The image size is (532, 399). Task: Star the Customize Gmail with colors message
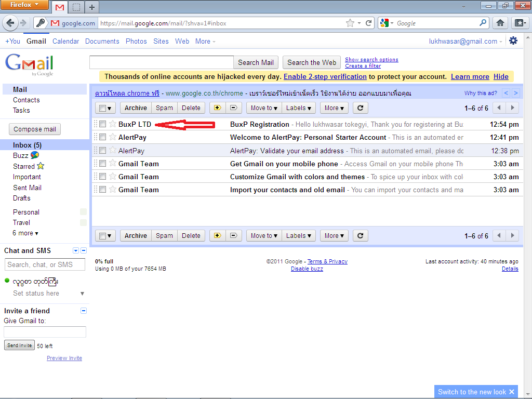[113, 177]
